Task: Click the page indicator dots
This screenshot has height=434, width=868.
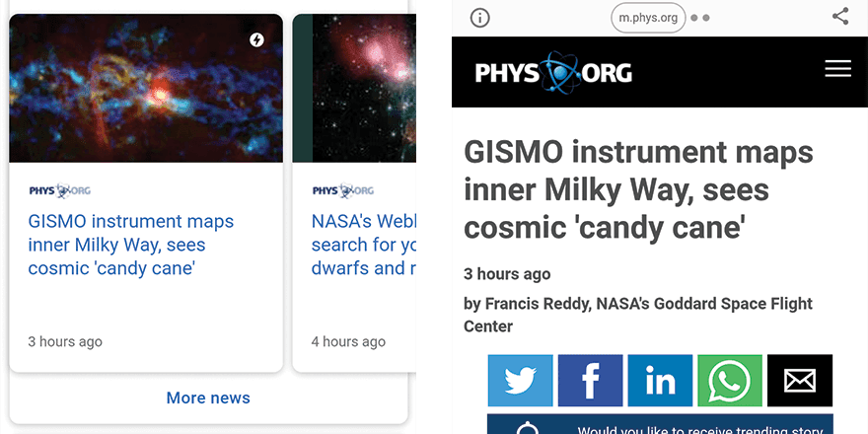Action: [x=700, y=18]
